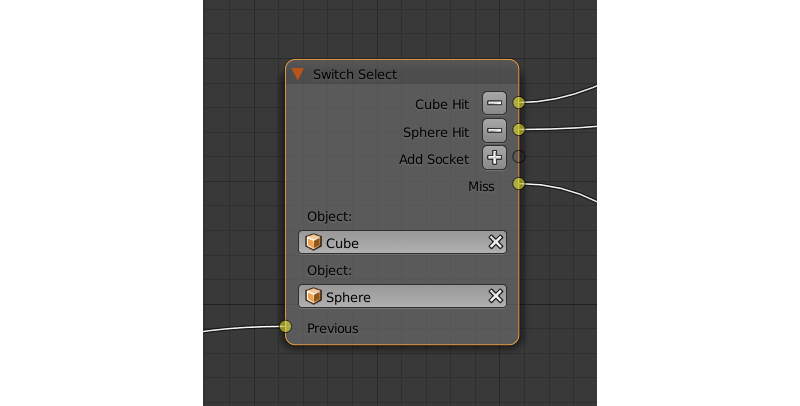Remove Sphere Hit socket with minus button

pyautogui.click(x=494, y=130)
